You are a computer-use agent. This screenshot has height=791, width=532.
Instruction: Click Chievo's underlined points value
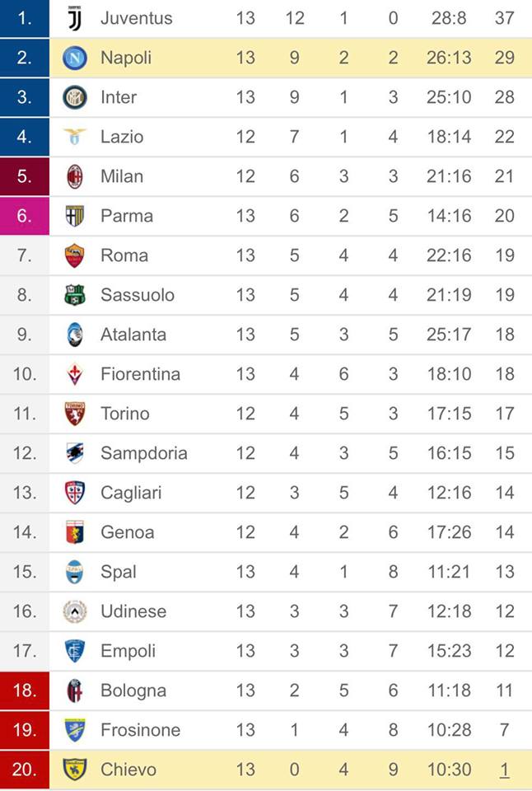504,770
